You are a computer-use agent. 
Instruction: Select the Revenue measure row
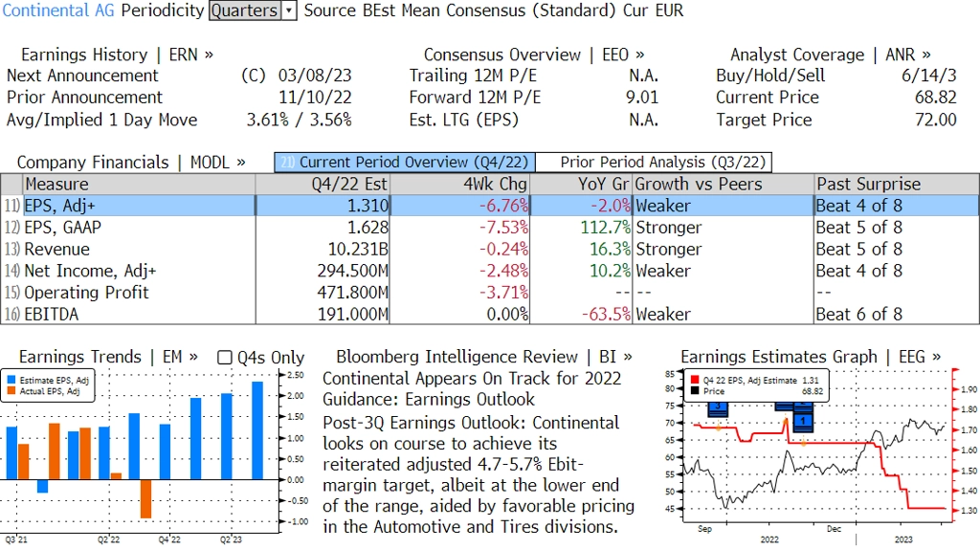pyautogui.click(x=490, y=250)
